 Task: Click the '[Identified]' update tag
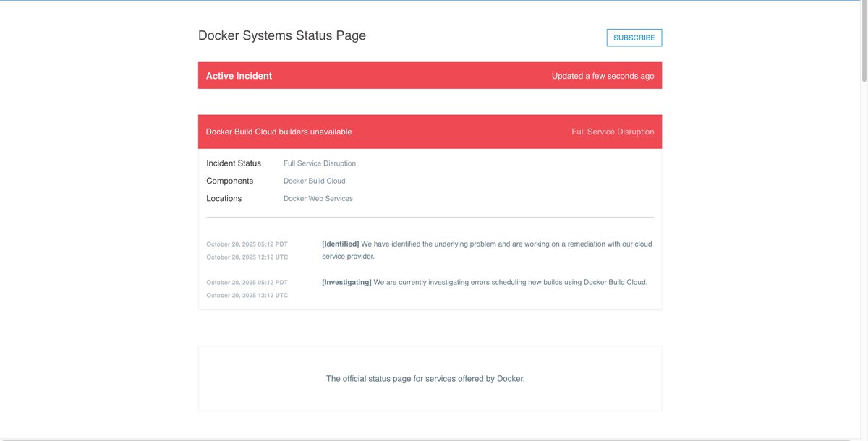[x=341, y=244]
